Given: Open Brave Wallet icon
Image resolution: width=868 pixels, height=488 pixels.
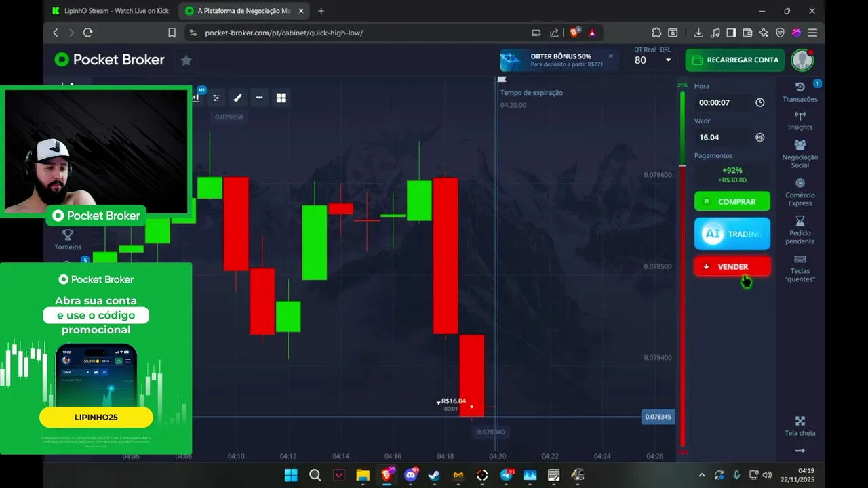Looking at the screenshot, I should (747, 33).
